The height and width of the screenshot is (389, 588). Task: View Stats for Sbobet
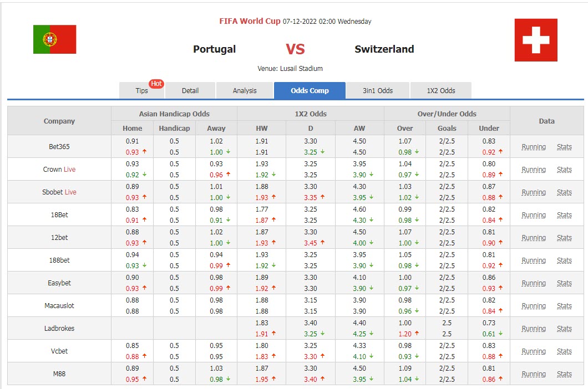[564, 192]
